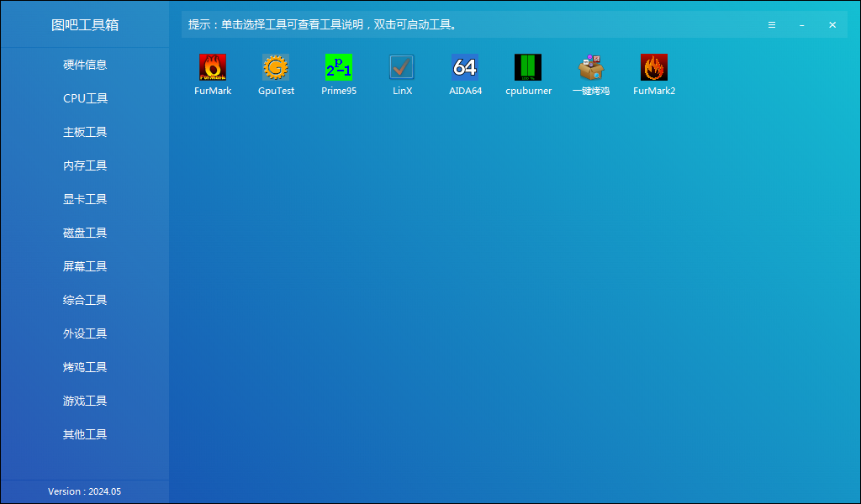Viewport: 861px width, 504px height.
Task: Open the 屏幕工具 category
Action: [85, 266]
